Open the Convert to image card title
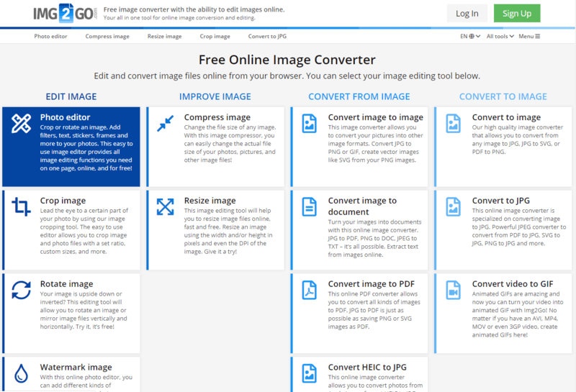 (x=506, y=117)
